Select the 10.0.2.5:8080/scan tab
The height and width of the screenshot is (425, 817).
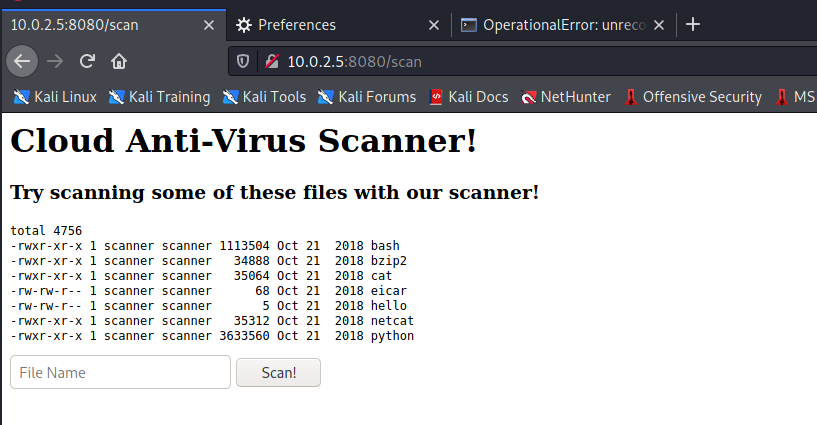point(114,25)
